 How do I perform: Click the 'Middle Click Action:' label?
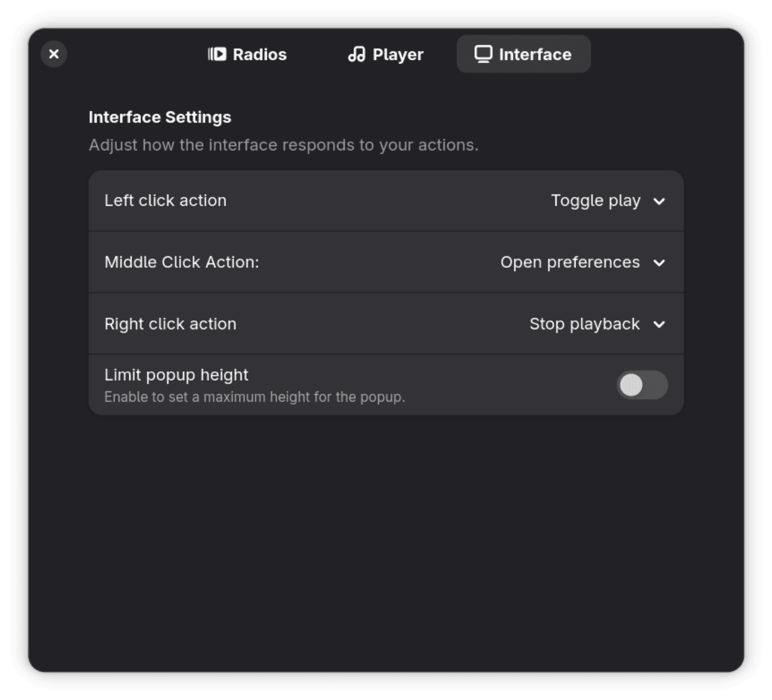coord(182,262)
